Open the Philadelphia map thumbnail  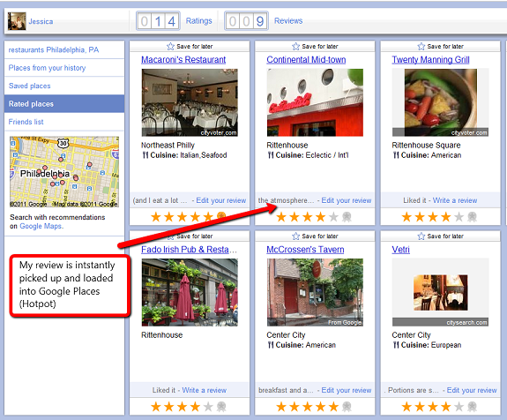coord(64,172)
